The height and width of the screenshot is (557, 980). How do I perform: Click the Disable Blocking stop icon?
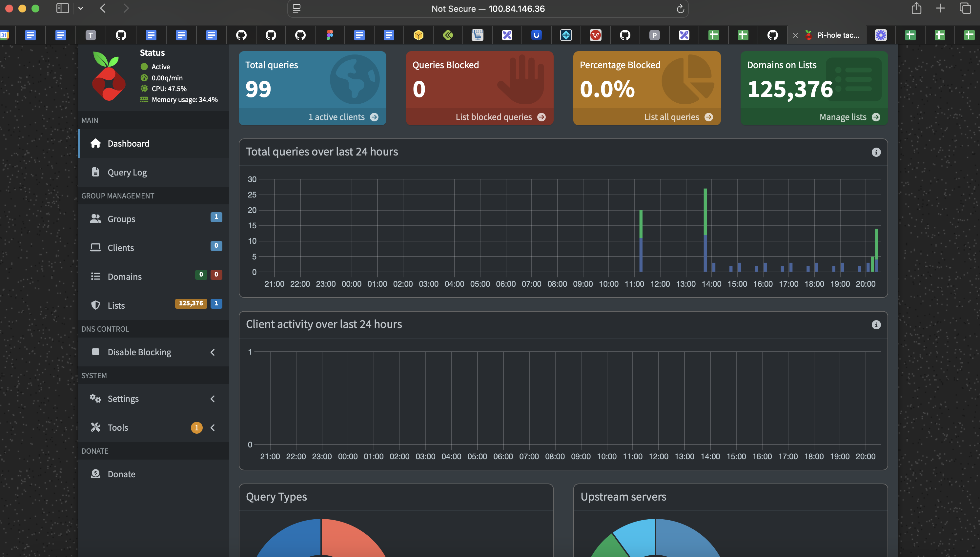(95, 352)
